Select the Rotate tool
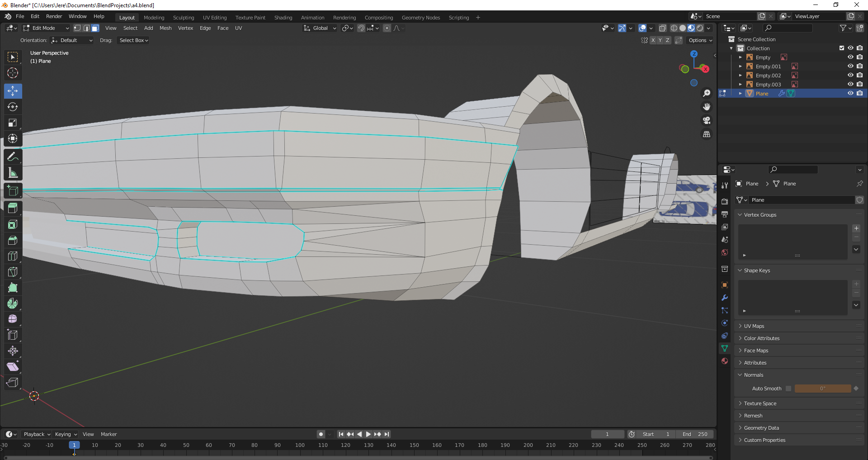 coord(13,107)
